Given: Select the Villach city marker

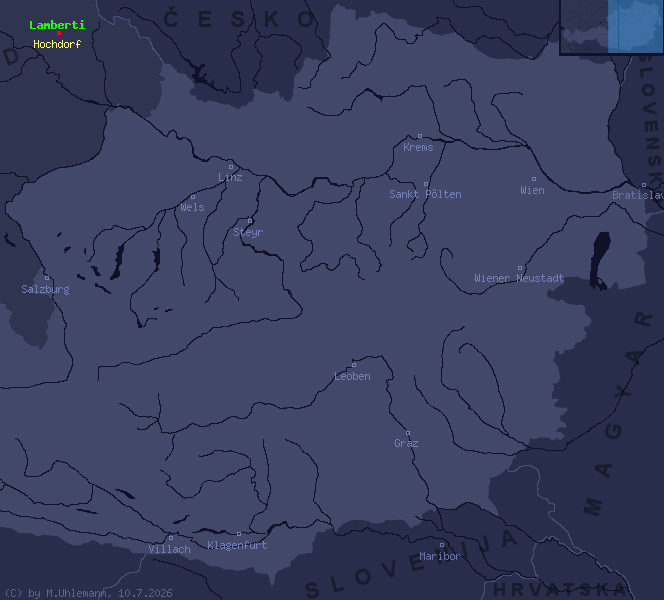Looking at the screenshot, I should 171,538.
